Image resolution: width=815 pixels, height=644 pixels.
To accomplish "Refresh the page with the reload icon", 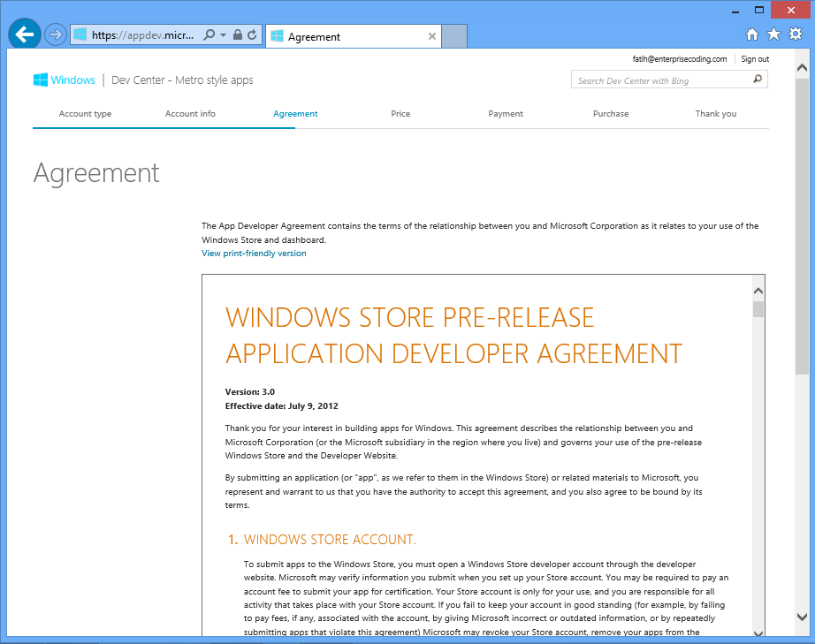I will click(x=252, y=34).
